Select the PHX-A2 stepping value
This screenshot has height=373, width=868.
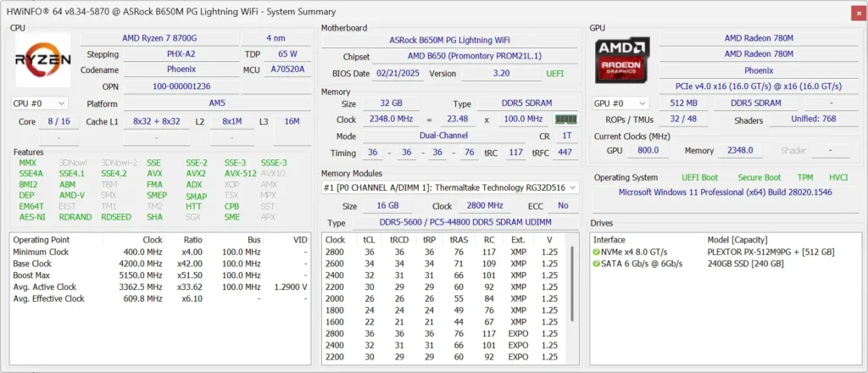[x=181, y=54]
